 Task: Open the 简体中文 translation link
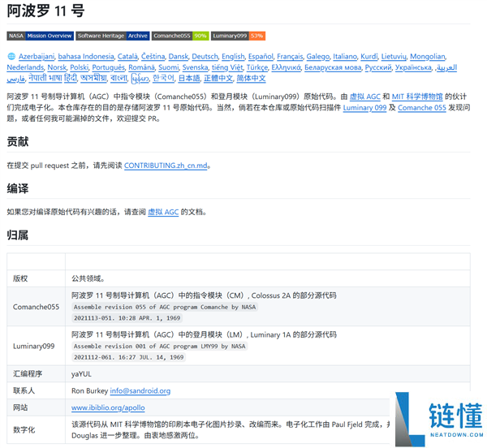point(251,78)
